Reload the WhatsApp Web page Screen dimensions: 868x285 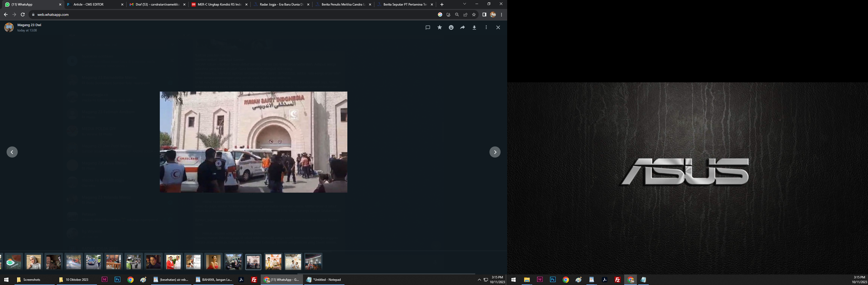tap(22, 15)
